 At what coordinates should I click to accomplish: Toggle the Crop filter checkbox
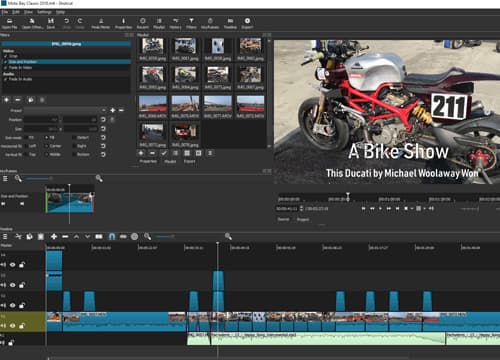(x=5, y=56)
